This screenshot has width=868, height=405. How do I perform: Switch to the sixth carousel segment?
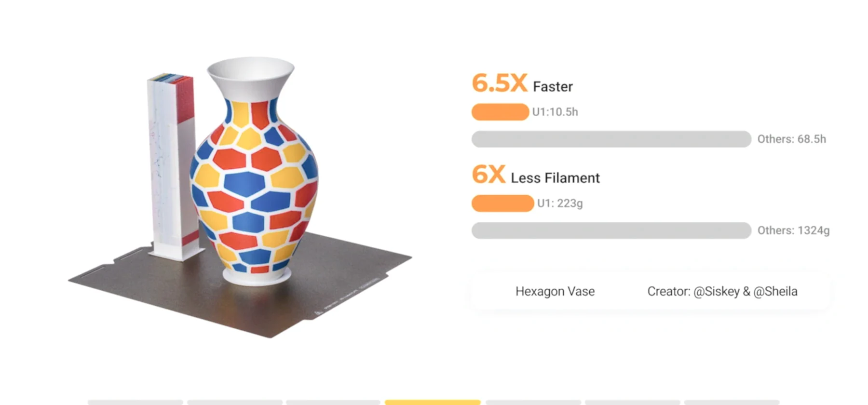pos(632,402)
